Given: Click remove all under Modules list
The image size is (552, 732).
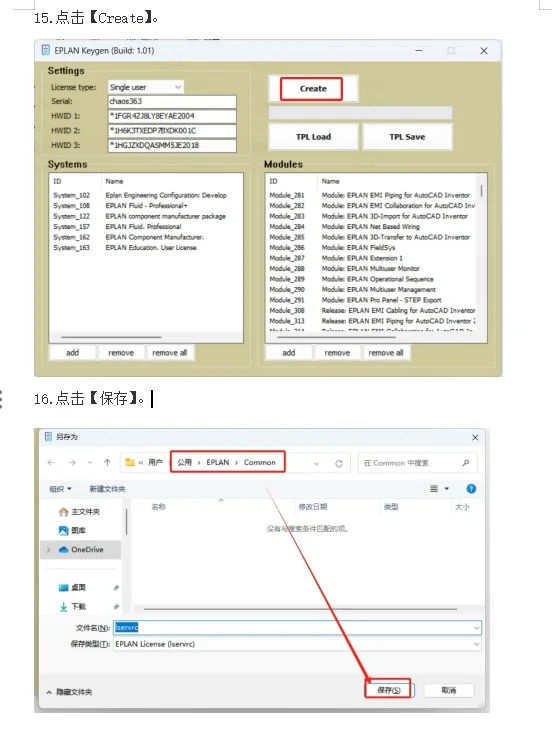Looking at the screenshot, I should pos(386,352).
